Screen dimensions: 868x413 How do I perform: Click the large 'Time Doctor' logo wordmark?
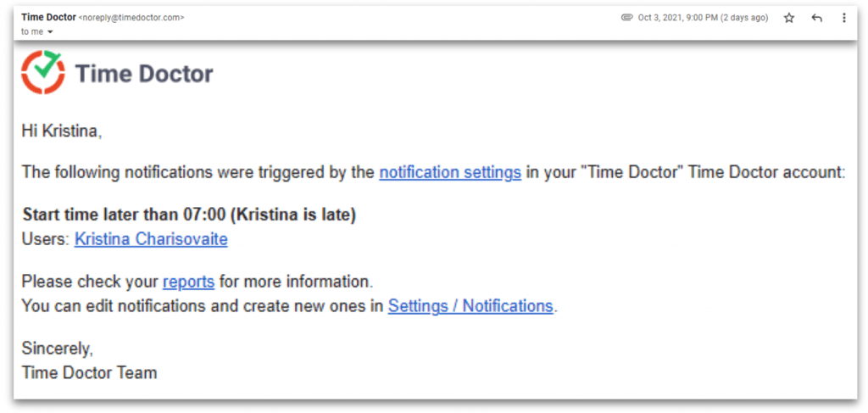(x=144, y=74)
